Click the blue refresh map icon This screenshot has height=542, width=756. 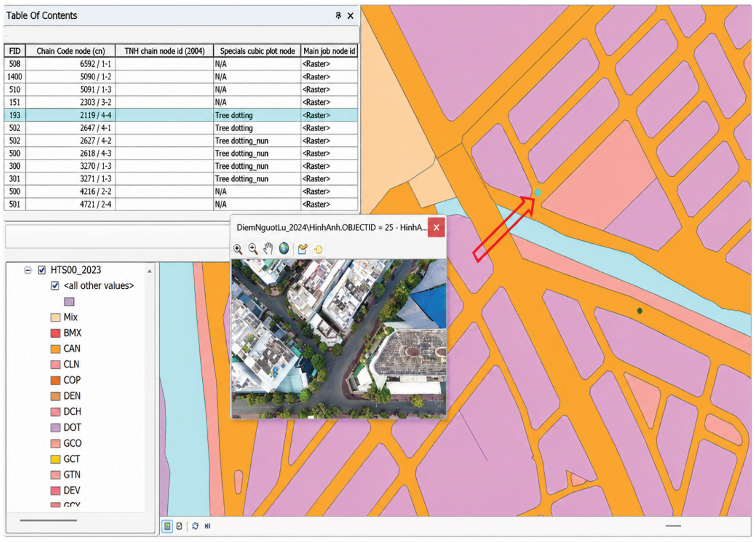click(x=195, y=526)
